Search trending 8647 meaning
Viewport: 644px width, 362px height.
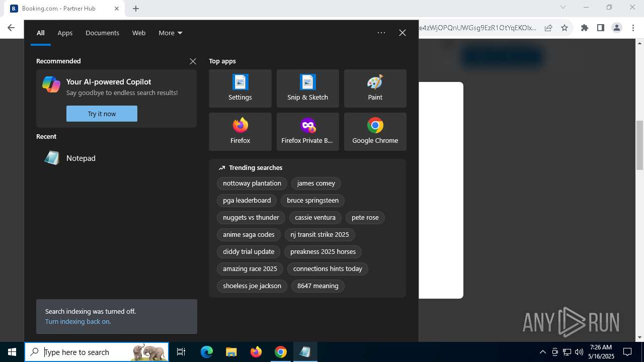pos(317,286)
